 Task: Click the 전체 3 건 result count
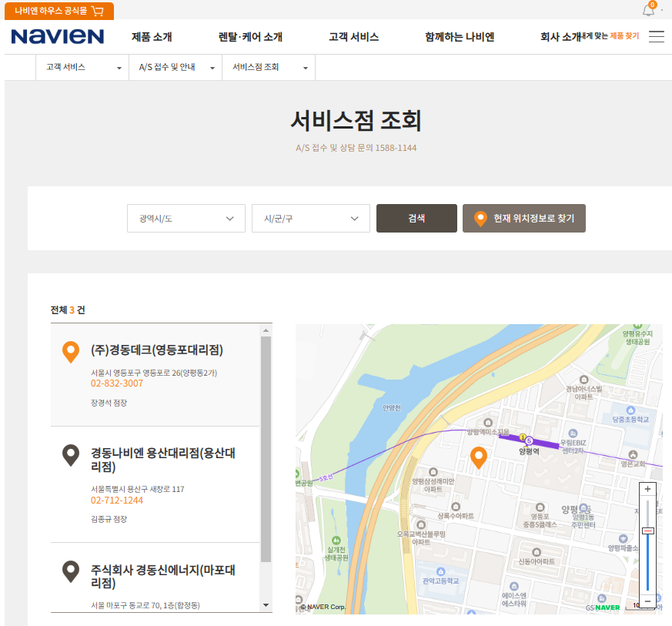68,310
